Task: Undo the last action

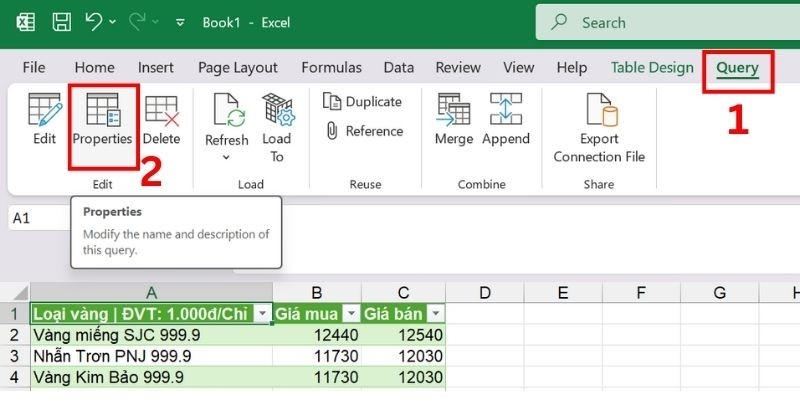Action: click(x=94, y=22)
